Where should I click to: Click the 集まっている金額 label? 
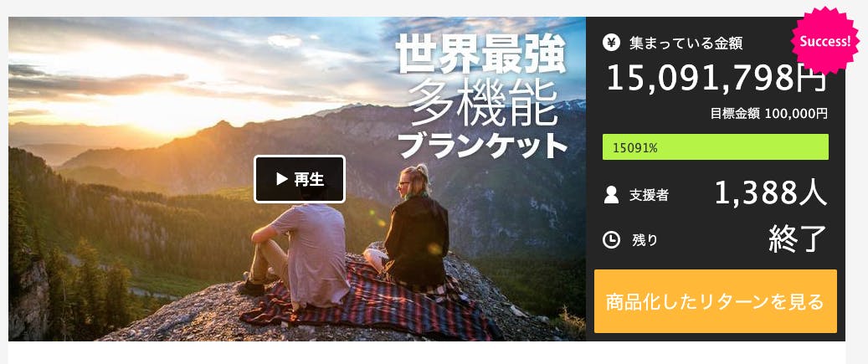(686, 44)
